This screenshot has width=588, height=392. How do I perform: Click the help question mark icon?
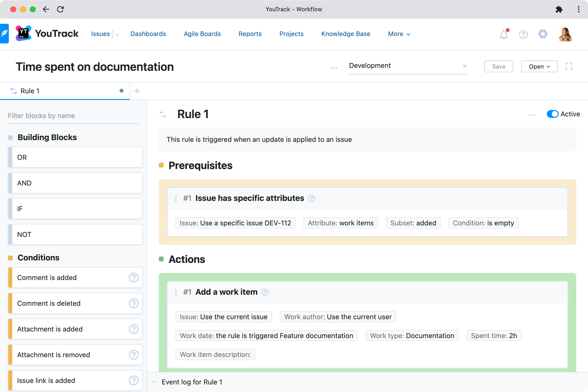pyautogui.click(x=523, y=34)
